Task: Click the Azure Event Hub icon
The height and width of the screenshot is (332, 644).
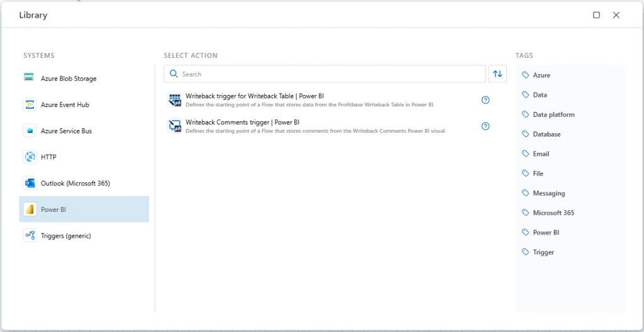Action: (x=30, y=104)
